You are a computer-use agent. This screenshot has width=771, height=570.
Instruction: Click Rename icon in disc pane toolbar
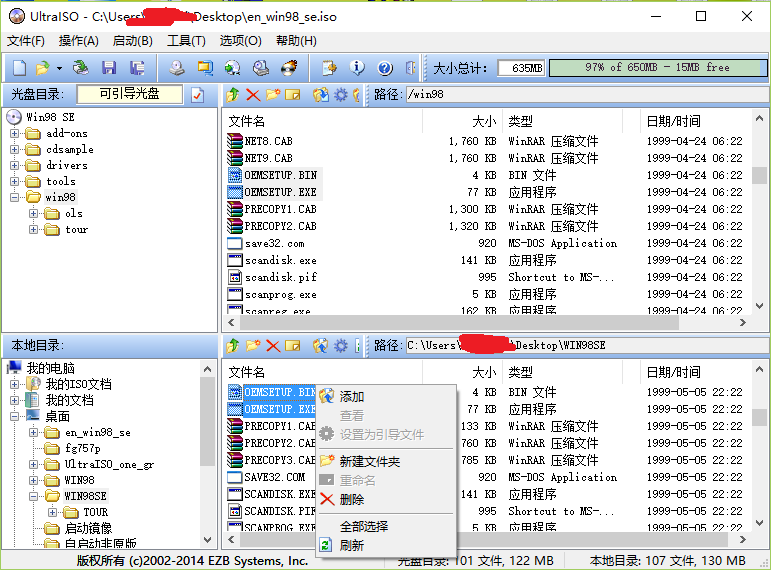293,94
